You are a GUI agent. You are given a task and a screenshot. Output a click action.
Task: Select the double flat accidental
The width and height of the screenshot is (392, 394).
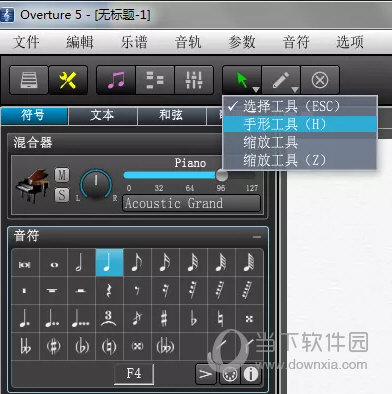[25, 346]
